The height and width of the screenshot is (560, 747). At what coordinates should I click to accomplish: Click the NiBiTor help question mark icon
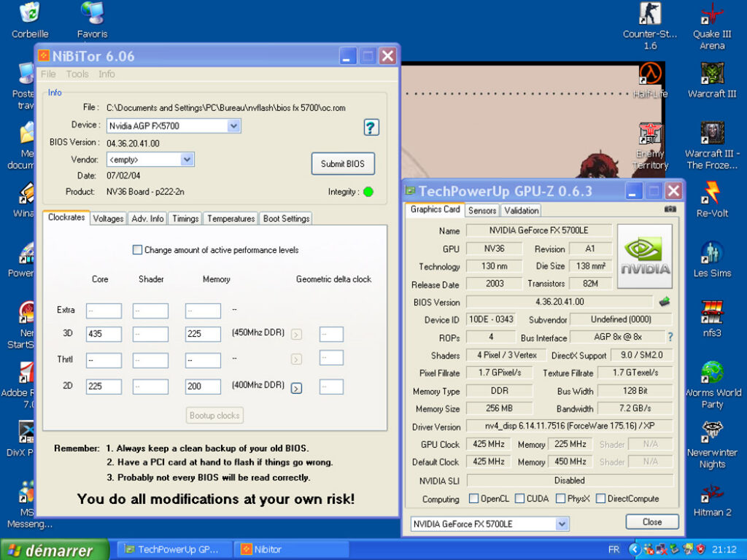click(x=371, y=127)
